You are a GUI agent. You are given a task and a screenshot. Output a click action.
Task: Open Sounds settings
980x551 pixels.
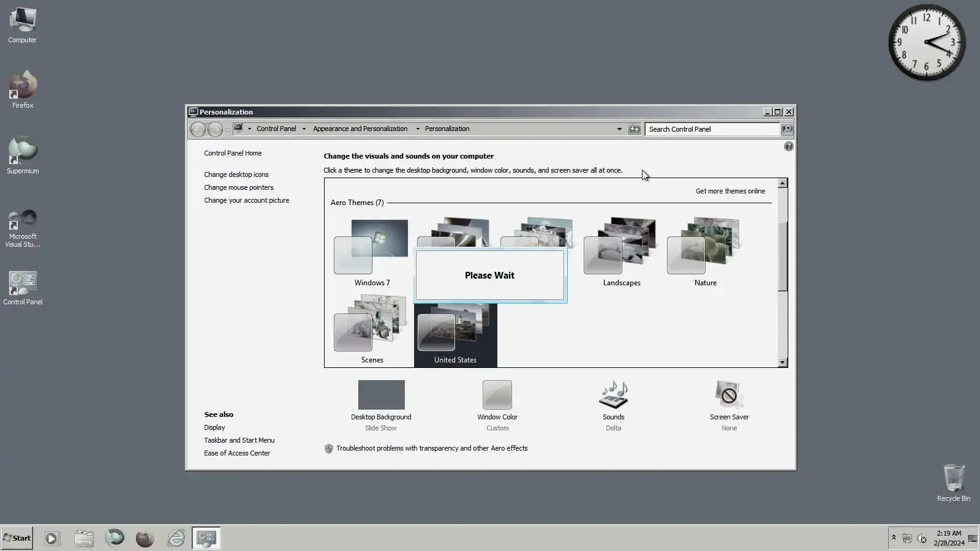pyautogui.click(x=613, y=405)
